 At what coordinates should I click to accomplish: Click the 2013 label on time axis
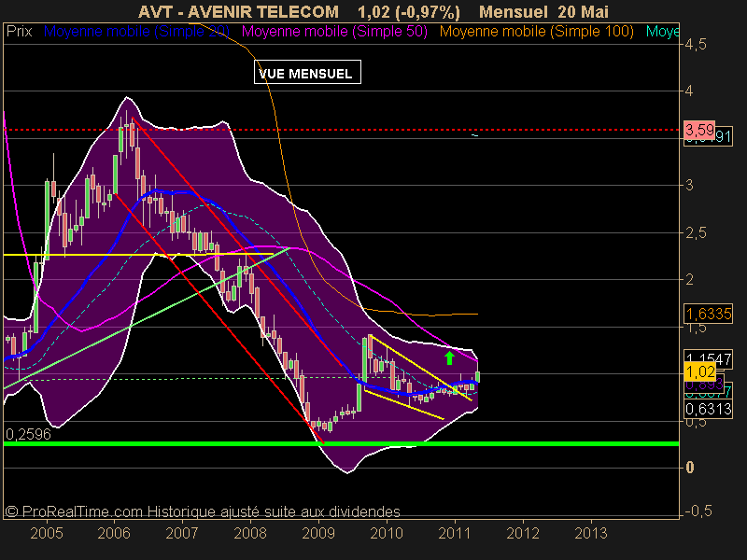[591, 533]
